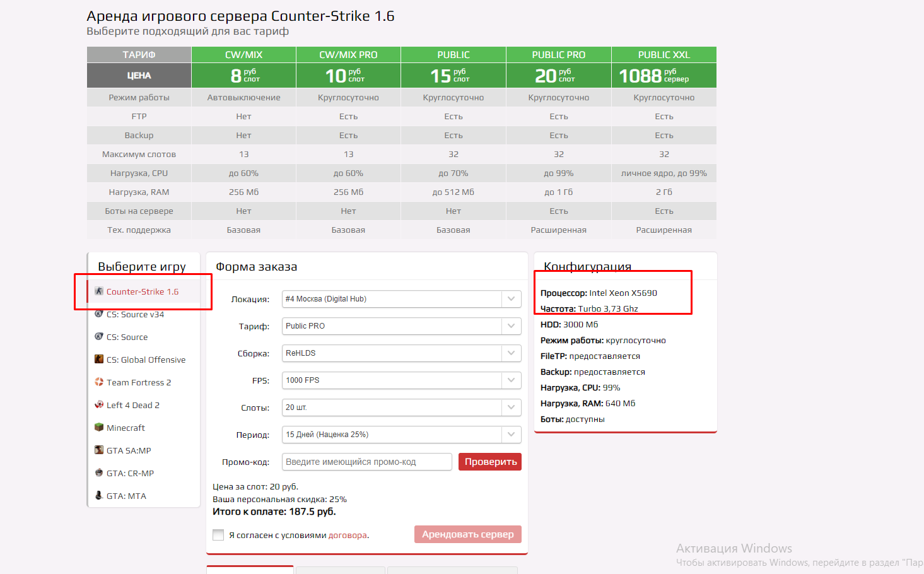Screen dimensions: 924x574
Task: Click the Team Fortress 2 icon
Action: click(99, 382)
